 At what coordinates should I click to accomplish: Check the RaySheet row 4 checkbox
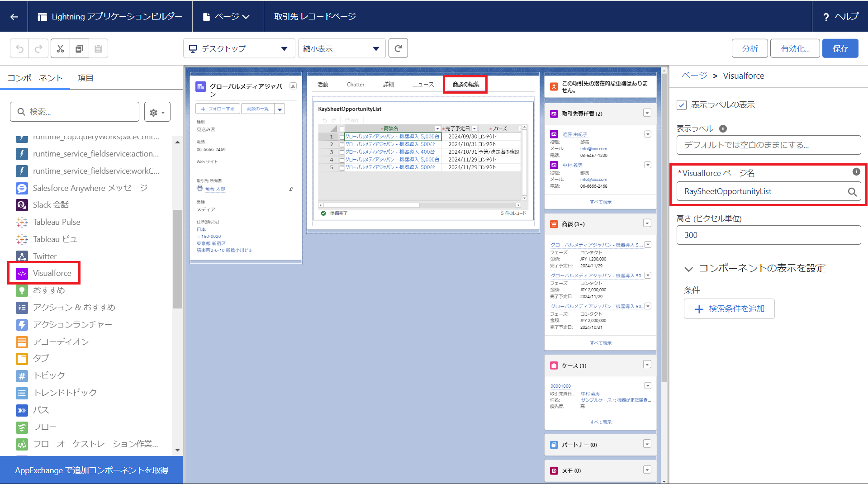342,160
